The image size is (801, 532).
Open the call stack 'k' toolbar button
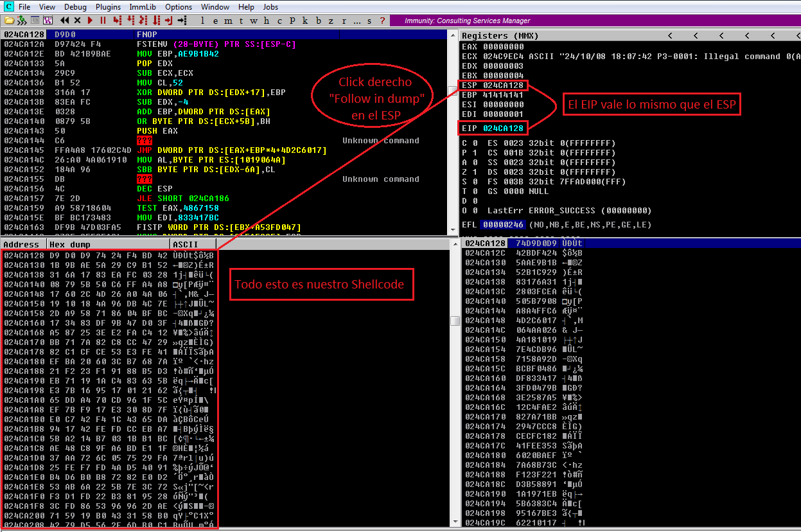(306, 21)
